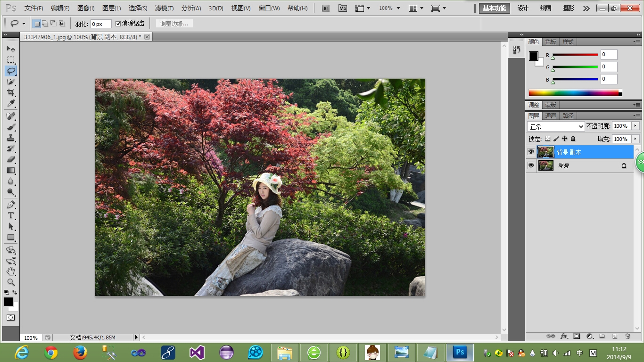Image resolution: width=644 pixels, height=362 pixels.
Task: Select the History Brush tool
Action: click(11, 148)
